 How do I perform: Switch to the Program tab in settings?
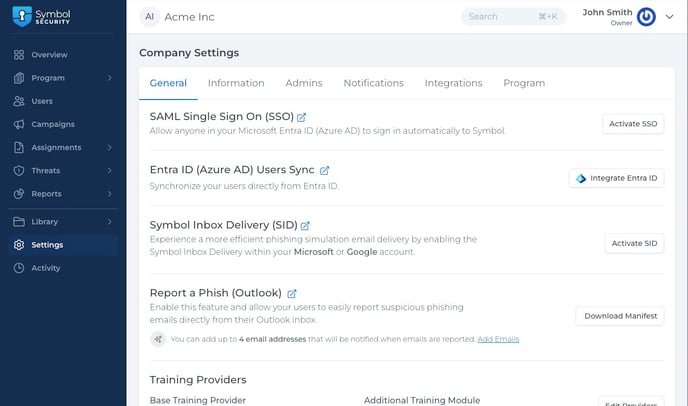tap(524, 83)
